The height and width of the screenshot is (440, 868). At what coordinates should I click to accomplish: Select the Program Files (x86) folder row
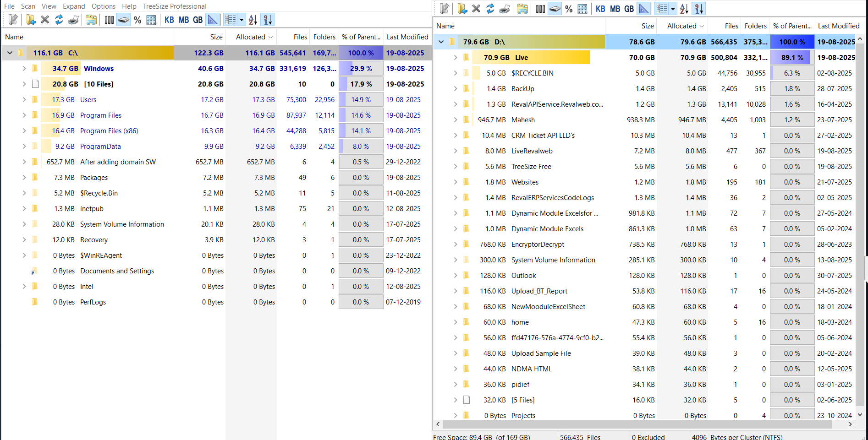(109, 131)
